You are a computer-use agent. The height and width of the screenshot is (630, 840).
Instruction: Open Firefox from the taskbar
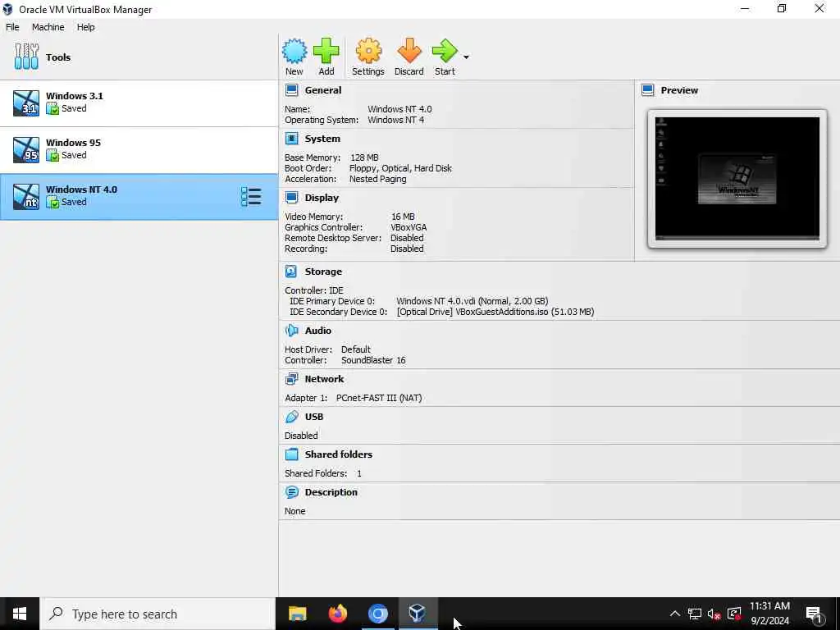point(337,614)
